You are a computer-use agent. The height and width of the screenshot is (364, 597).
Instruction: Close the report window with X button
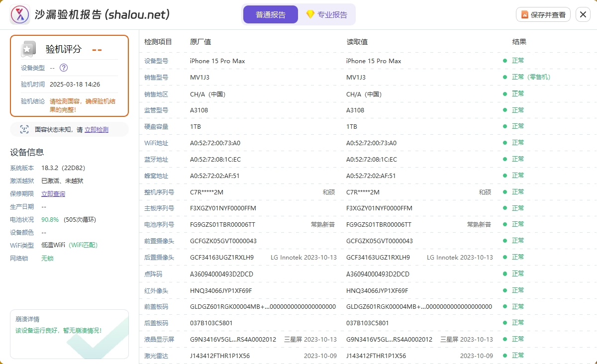click(x=583, y=14)
